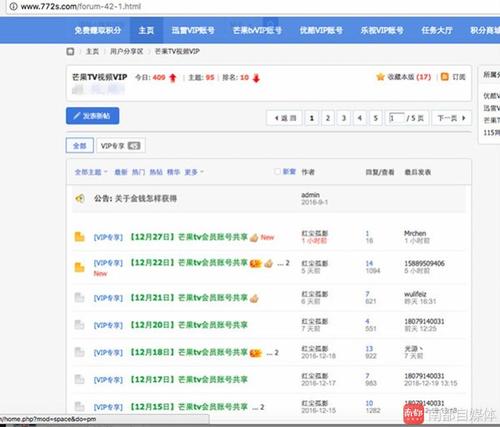Open page 2 link of 12月22日 thread

[x=287, y=263]
